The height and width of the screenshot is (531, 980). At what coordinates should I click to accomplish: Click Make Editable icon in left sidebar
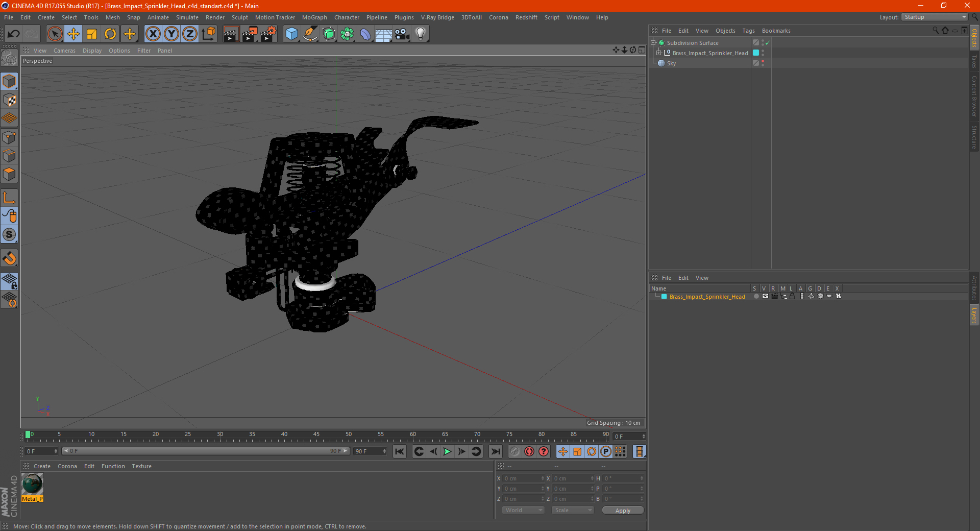point(9,59)
